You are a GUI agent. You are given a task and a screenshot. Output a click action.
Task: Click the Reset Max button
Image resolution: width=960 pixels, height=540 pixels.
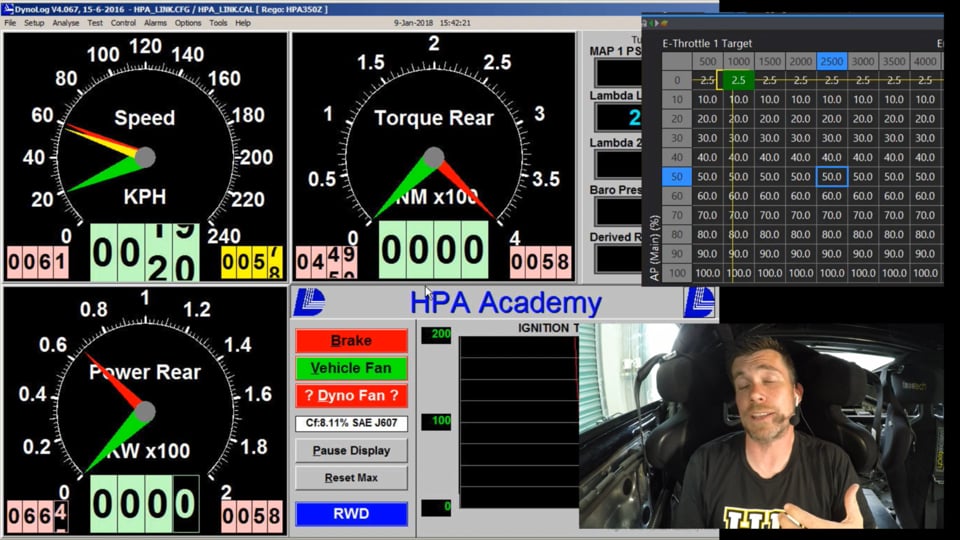[351, 478]
